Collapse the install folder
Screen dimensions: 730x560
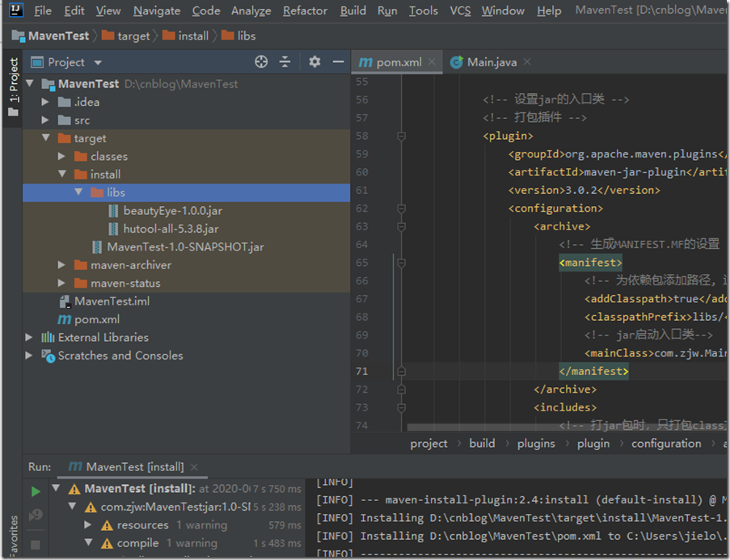pos(62,174)
